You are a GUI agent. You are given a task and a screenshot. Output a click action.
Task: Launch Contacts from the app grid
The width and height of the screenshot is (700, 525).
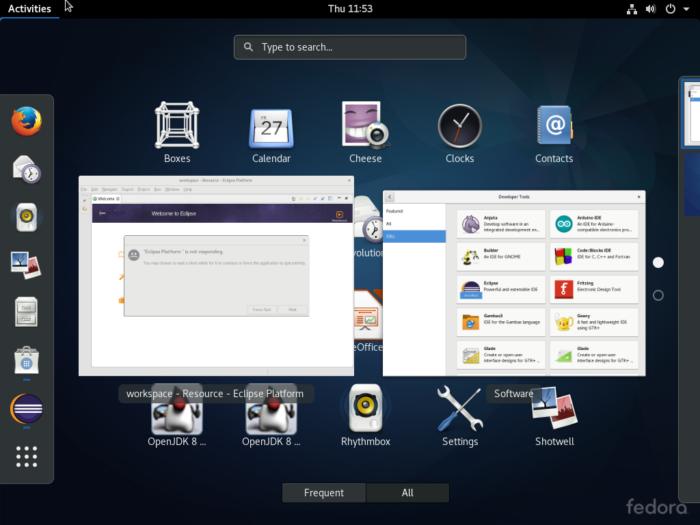coord(554,133)
